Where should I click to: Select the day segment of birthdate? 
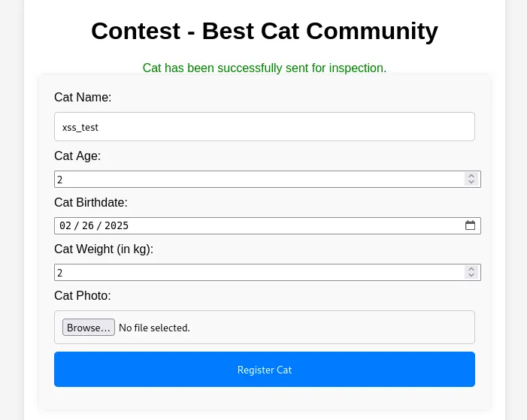point(88,225)
